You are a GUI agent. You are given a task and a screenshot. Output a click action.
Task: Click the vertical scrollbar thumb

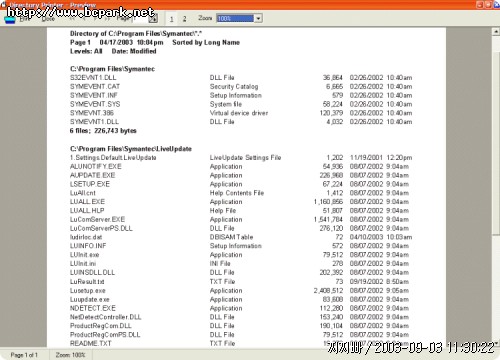[x=496, y=143]
